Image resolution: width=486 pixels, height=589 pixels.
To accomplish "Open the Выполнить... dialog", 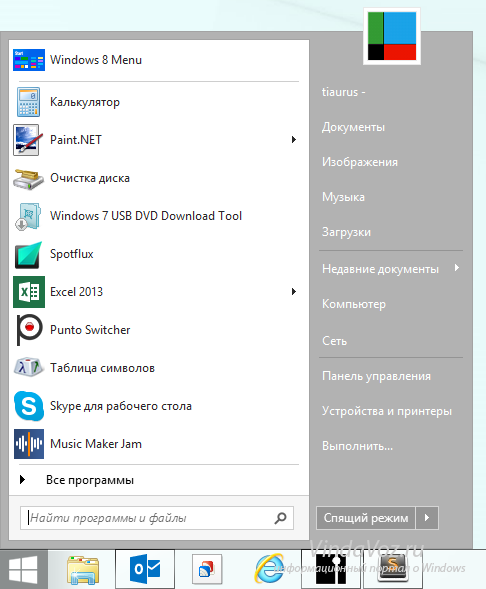I will tap(358, 446).
